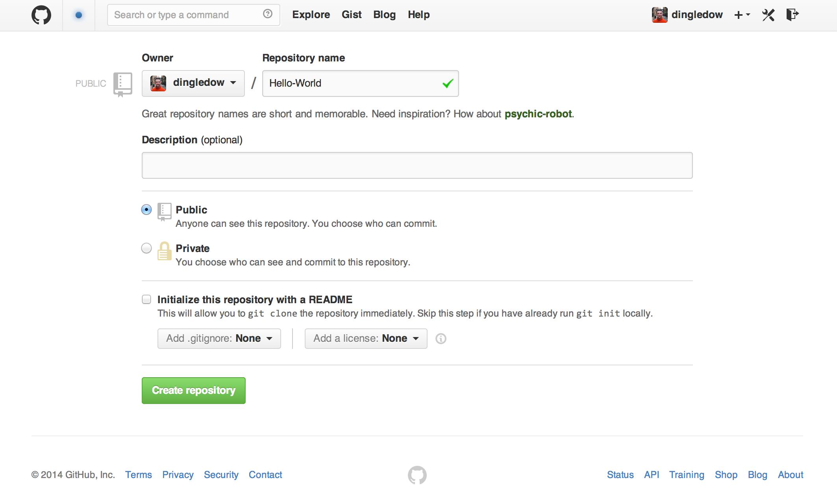This screenshot has height=504, width=837.
Task: Click the question mark in search box
Action: tap(268, 14)
